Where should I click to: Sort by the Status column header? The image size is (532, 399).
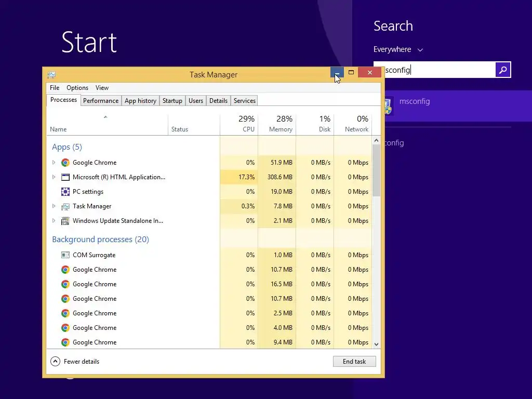click(194, 125)
